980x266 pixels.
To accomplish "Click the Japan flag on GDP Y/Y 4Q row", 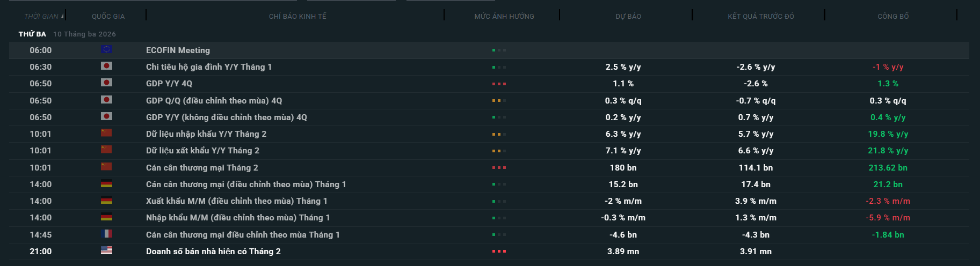I will 106,83.
